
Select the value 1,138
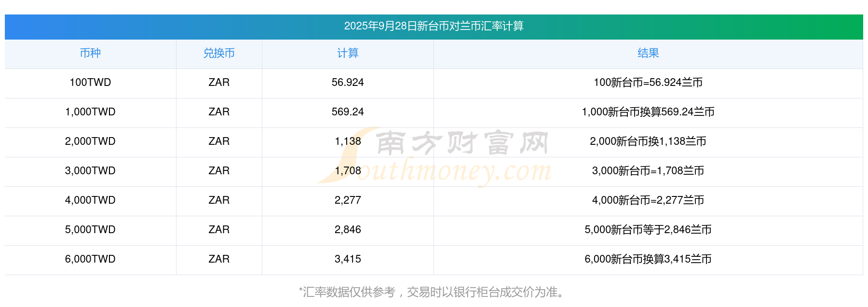click(x=348, y=141)
